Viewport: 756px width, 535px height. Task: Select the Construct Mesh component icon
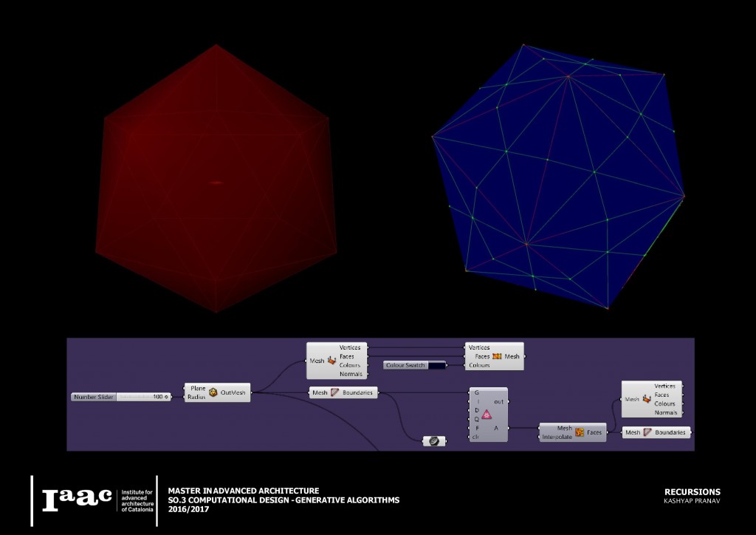[498, 356]
